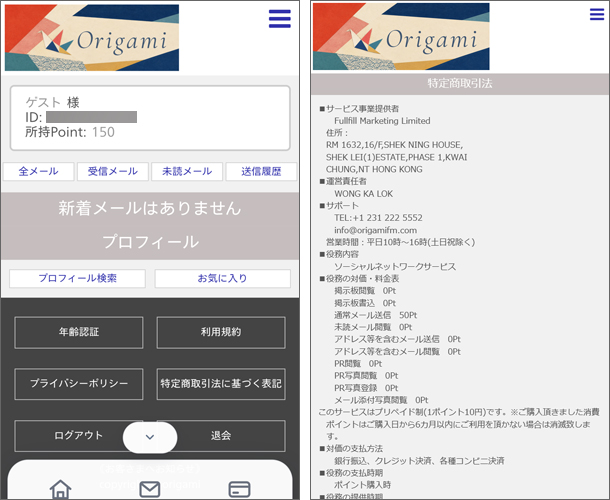Open プロフィール検索
Screen dimensions: 610x500
pos(77,278)
